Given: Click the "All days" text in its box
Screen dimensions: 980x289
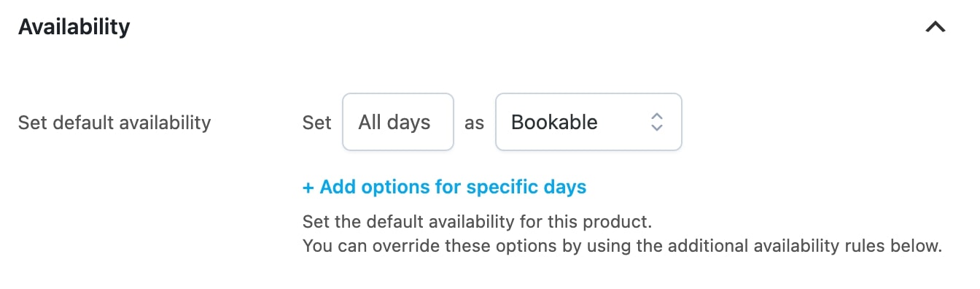Looking at the screenshot, I should click(394, 122).
